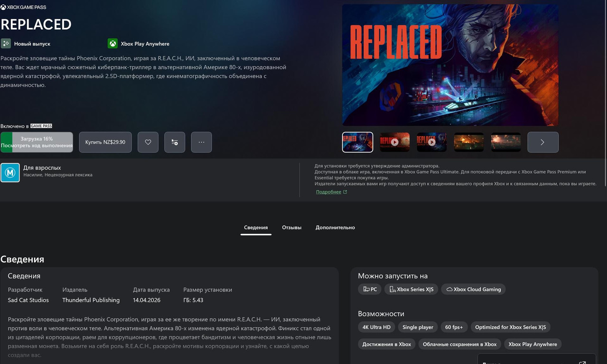Click the 4K Ultra HD capability chip
Screen dimensions: 607x364
click(x=376, y=327)
